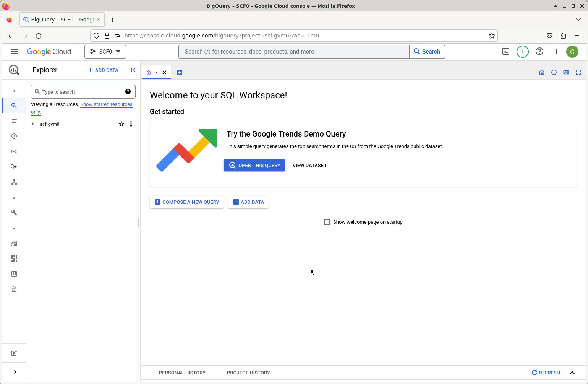This screenshot has width=588, height=384.
Task: Star the scf-gvm0 project
Action: coord(121,124)
